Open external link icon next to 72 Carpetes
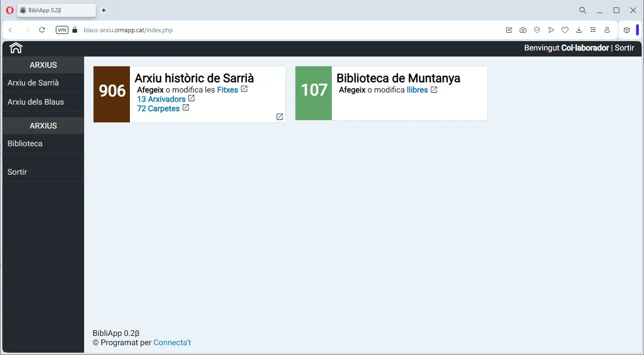This screenshot has height=355, width=644. [x=186, y=108]
